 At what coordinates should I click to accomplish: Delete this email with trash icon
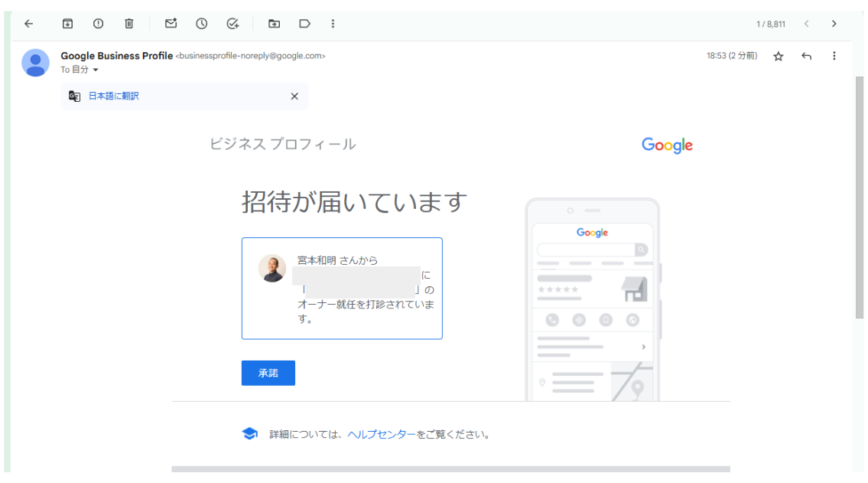click(129, 24)
